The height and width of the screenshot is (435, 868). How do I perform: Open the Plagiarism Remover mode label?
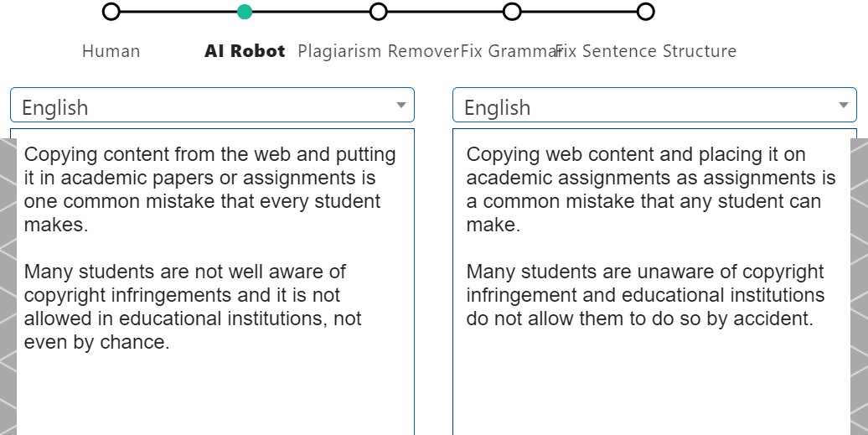point(378,51)
